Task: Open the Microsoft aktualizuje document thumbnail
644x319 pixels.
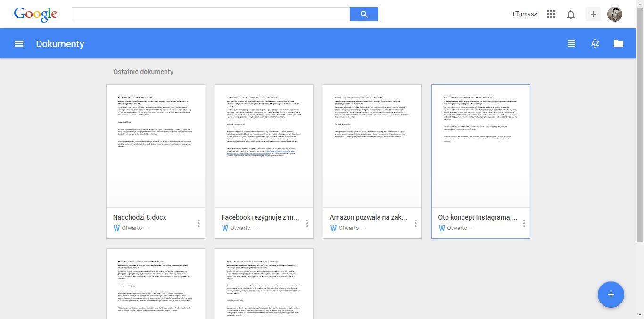Action: pyautogui.click(x=156, y=284)
